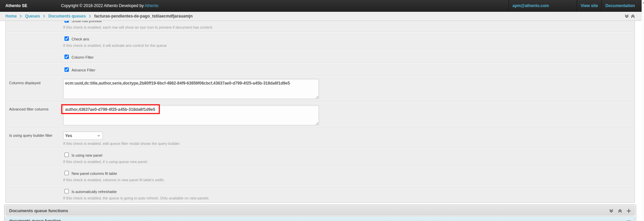Click the apm@athento.com user menu
644x221 pixels.
click(530, 6)
